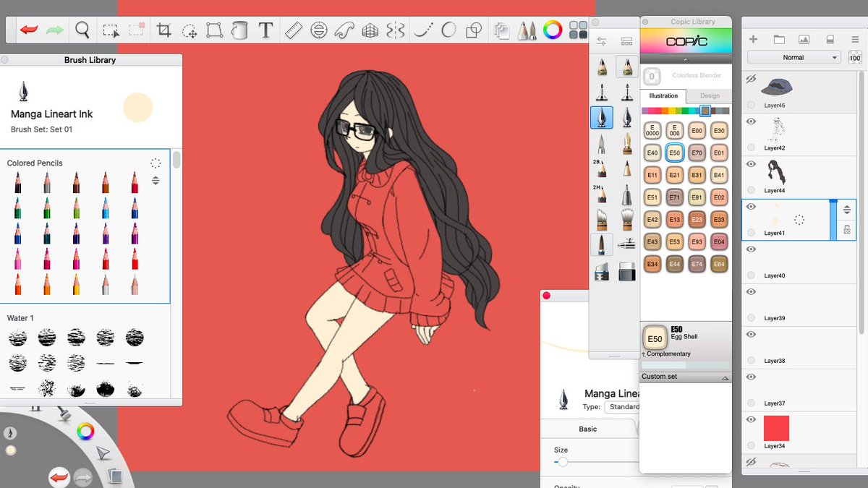Toggle visibility of Layer40
868x488 pixels.
(751, 249)
